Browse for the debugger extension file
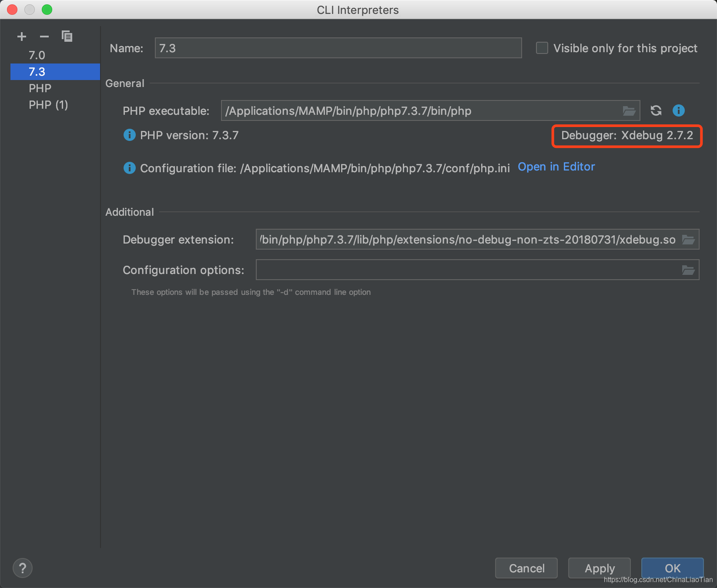Viewport: 717px width, 588px height. [x=689, y=239]
